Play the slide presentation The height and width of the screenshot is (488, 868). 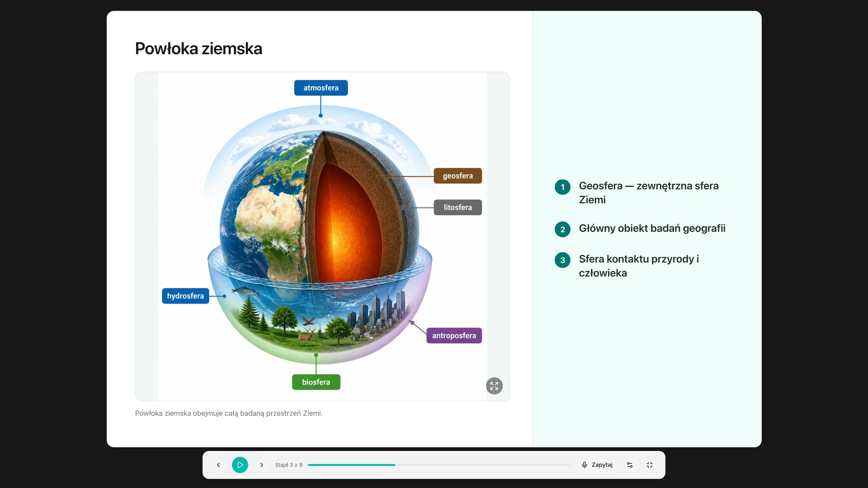point(240,465)
